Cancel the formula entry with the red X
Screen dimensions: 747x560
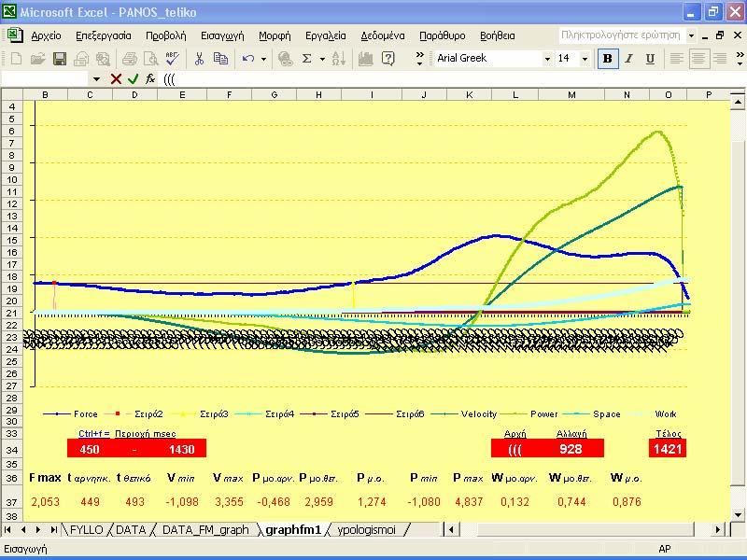click(116, 78)
